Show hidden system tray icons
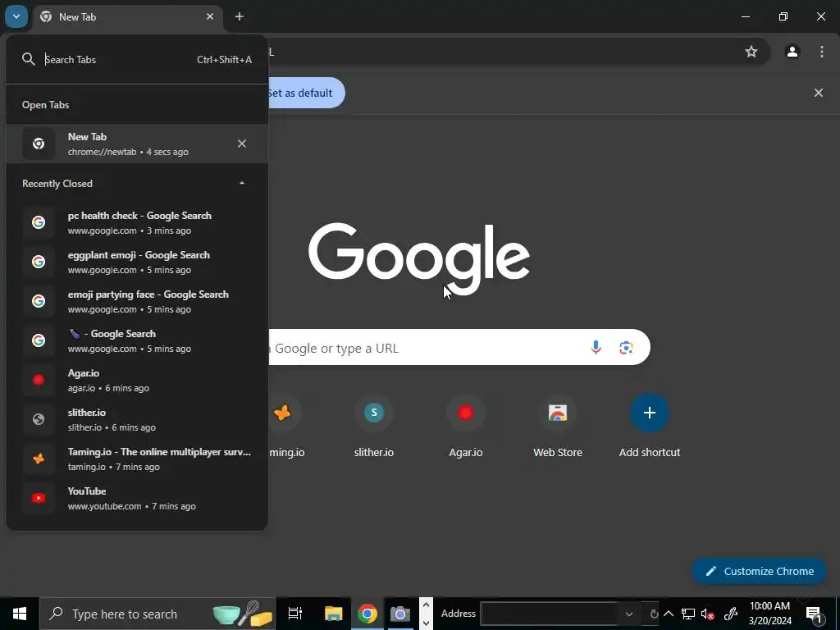Screen dimensions: 840x630 point(669,614)
